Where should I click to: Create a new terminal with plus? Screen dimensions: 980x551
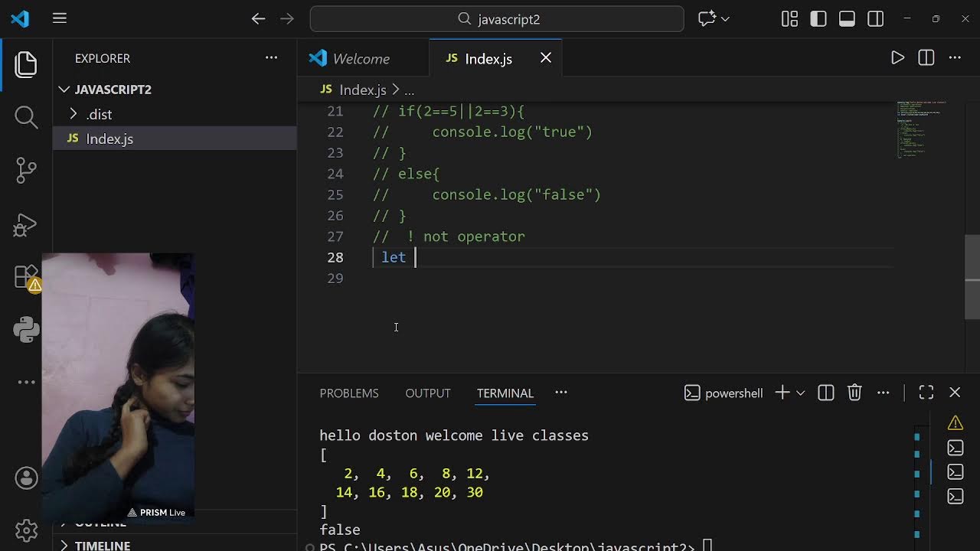(x=782, y=393)
